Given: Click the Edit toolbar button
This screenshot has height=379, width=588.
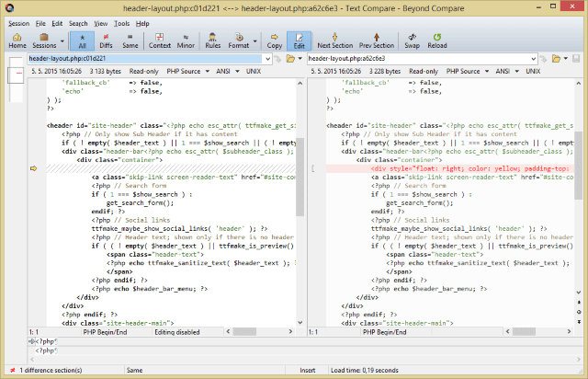Looking at the screenshot, I should pos(299,40).
